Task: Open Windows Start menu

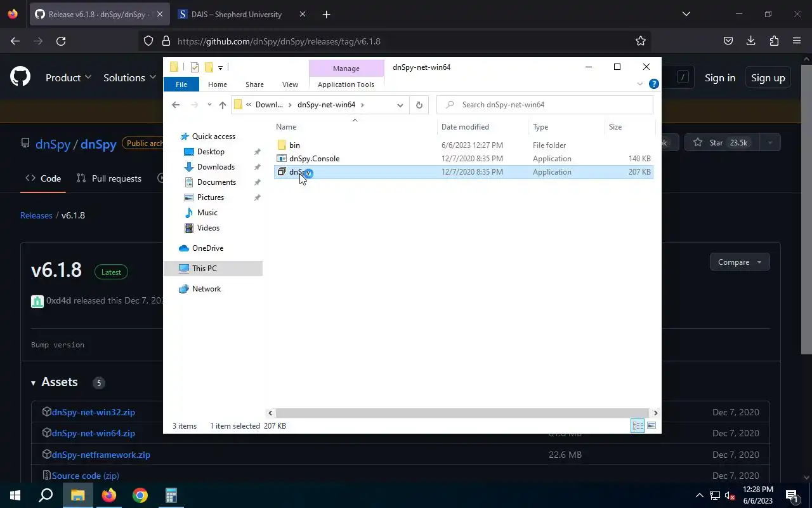Action: click(15, 495)
